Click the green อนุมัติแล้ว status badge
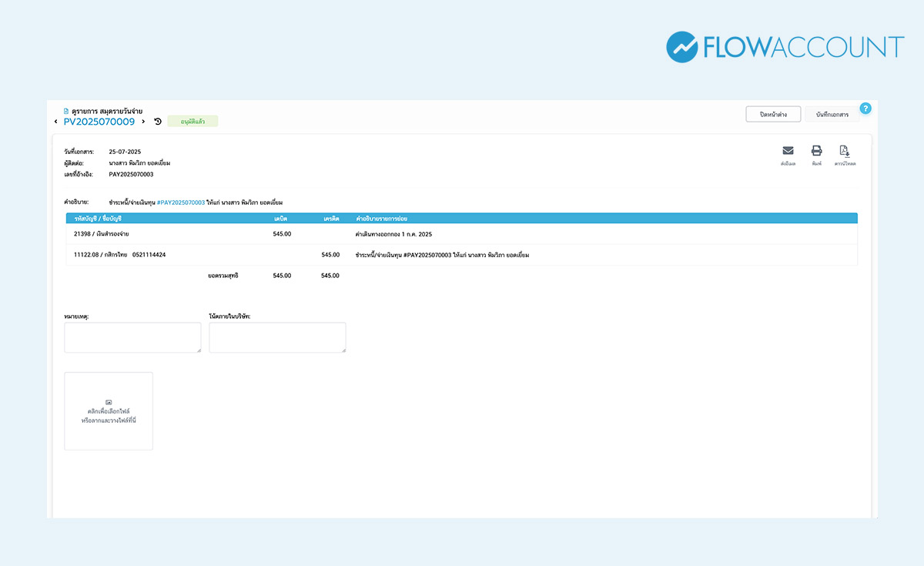924x566 pixels. point(192,122)
